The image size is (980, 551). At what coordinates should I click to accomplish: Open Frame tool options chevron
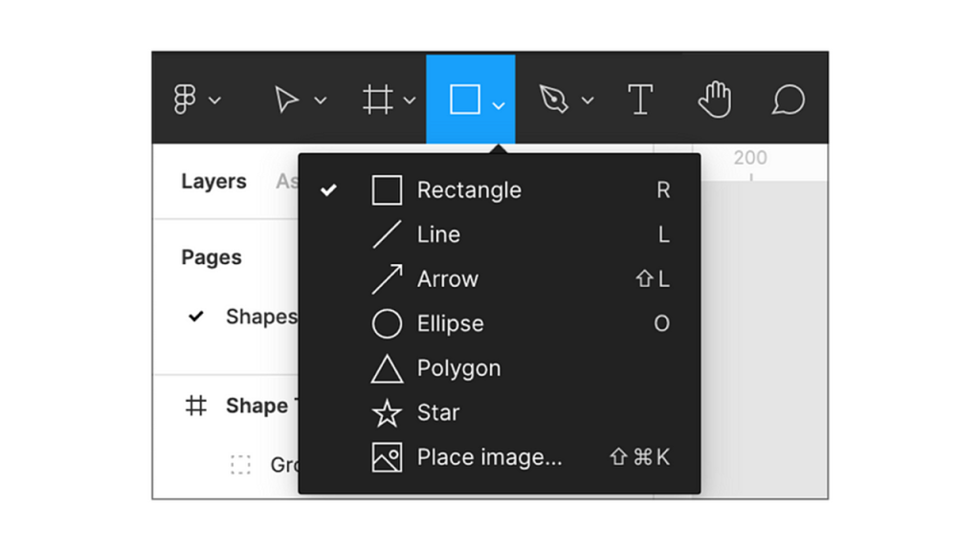(410, 100)
